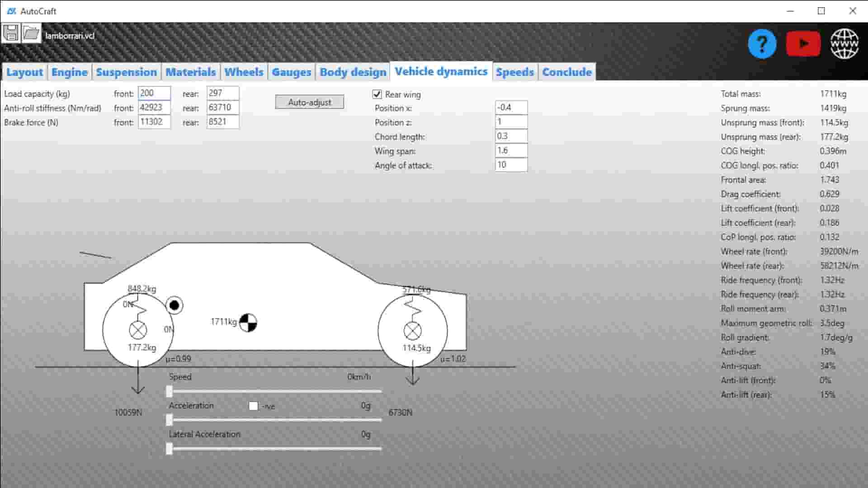
Task: Open the Suspension tab
Action: pyautogui.click(x=127, y=71)
